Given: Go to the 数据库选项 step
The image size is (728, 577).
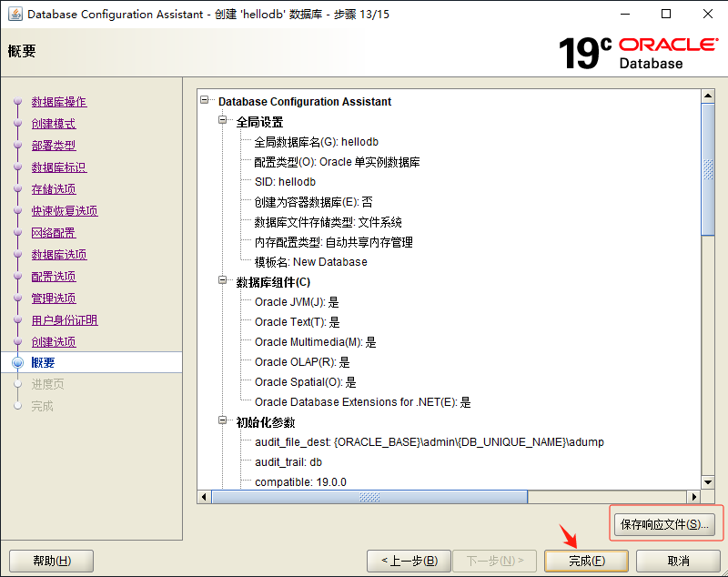Looking at the screenshot, I should [x=59, y=255].
